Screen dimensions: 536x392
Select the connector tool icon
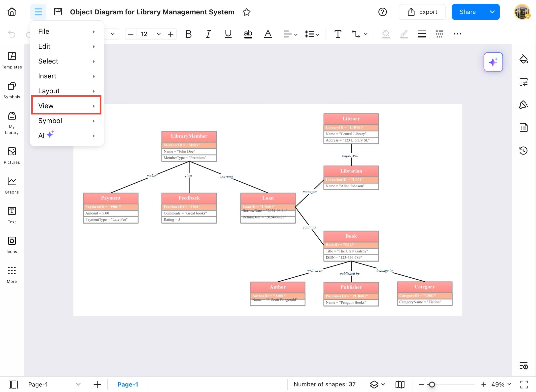click(356, 34)
